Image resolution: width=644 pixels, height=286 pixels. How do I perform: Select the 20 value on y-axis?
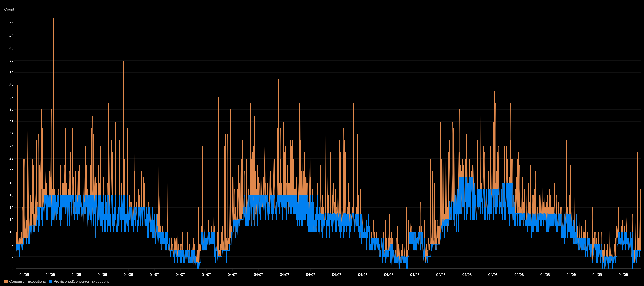11,171
